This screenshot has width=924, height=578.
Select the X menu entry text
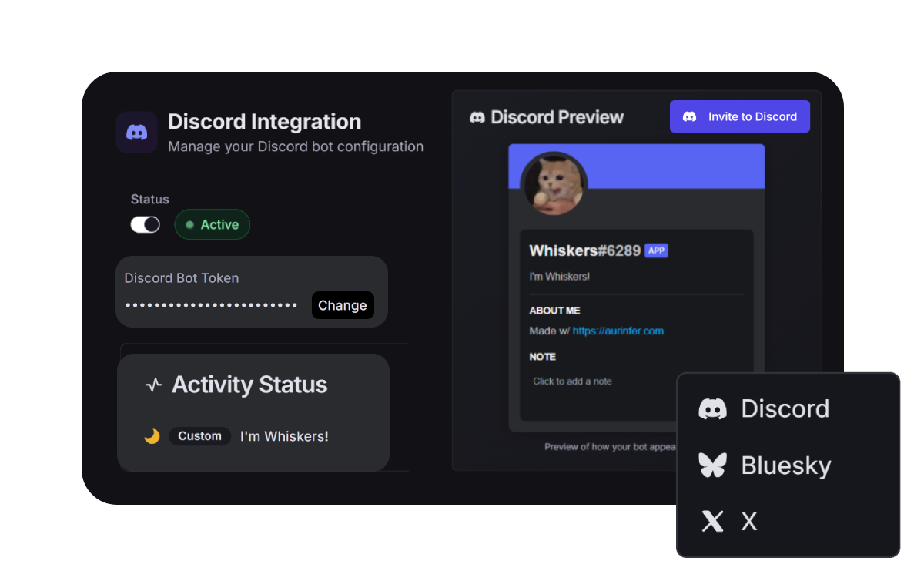(x=748, y=522)
